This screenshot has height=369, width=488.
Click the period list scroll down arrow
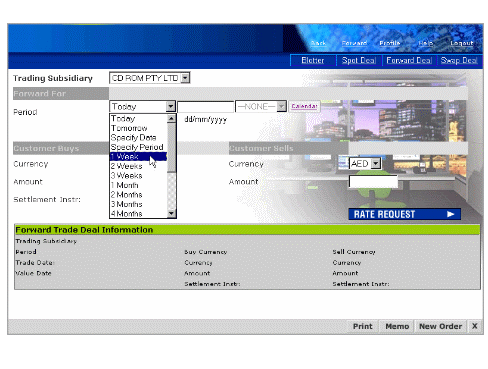click(x=171, y=213)
